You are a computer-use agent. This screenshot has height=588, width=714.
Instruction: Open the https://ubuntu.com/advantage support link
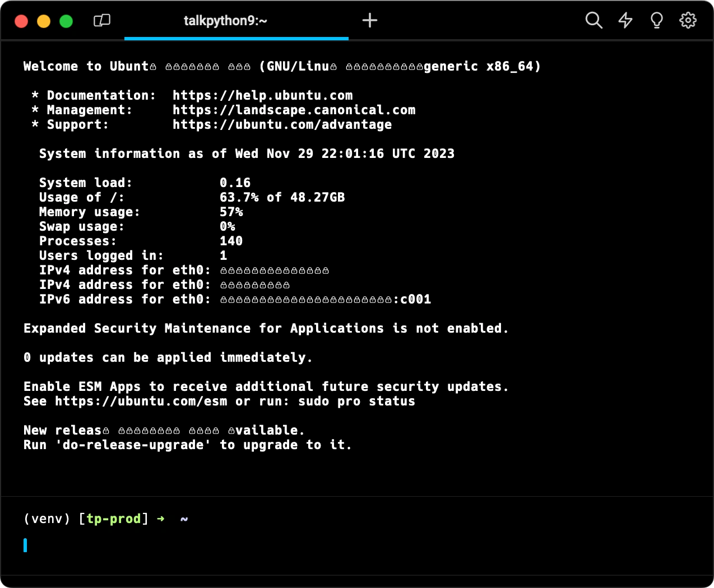[282, 124]
